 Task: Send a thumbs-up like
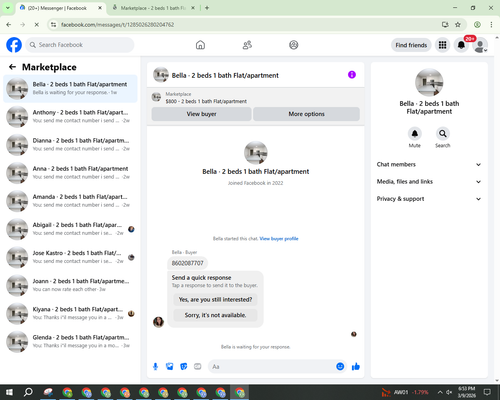[356, 367]
